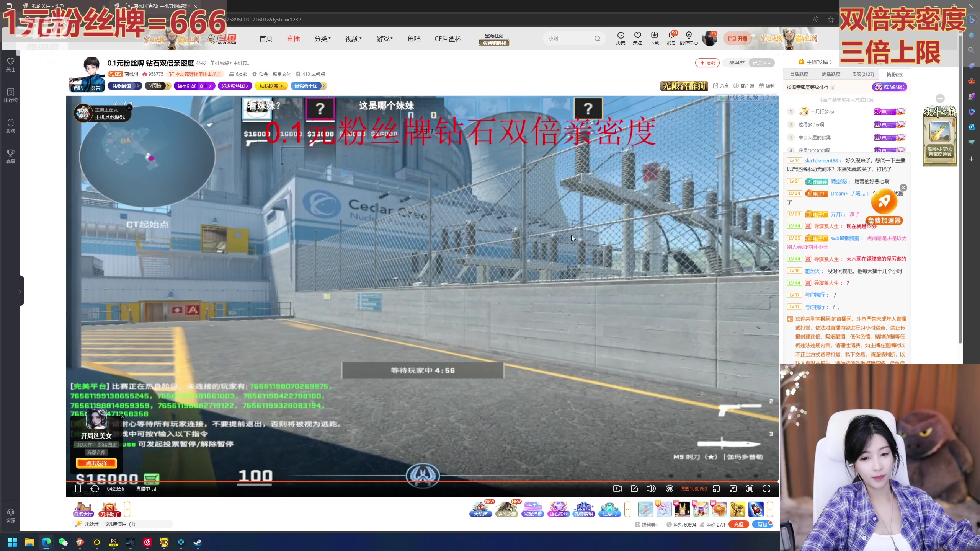
Task: Click the orange 充值 recharge button
Action: click(x=738, y=524)
